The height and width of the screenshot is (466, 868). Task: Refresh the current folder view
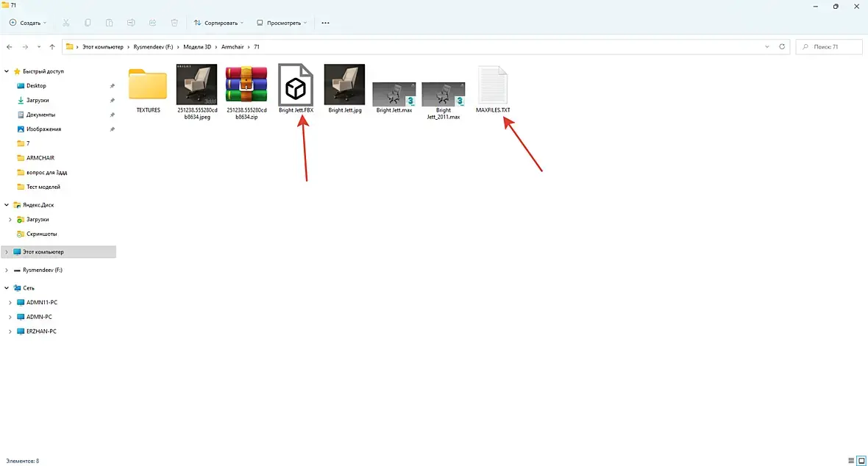click(x=782, y=47)
